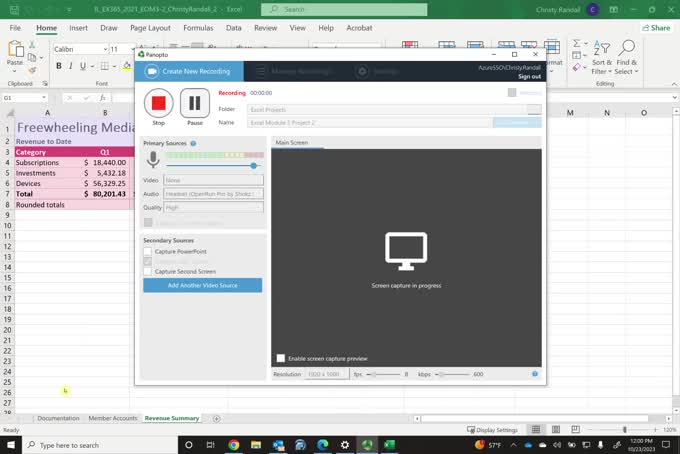This screenshot has width=680, height=454.
Task: Click the Format Painter icon
Action: (x=32, y=70)
